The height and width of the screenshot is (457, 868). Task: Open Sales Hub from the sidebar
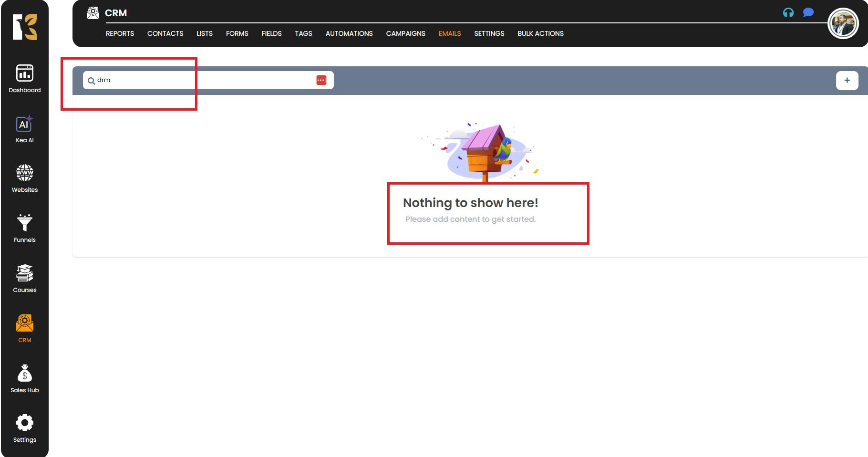coord(25,379)
